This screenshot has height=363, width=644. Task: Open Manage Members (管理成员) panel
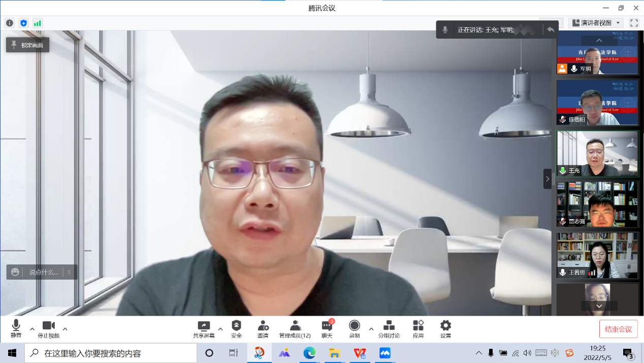(x=295, y=328)
